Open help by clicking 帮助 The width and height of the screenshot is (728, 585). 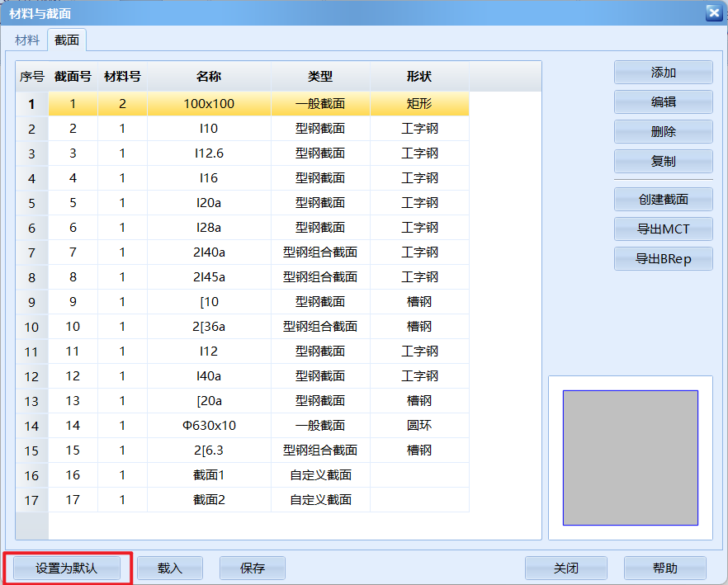(664, 568)
